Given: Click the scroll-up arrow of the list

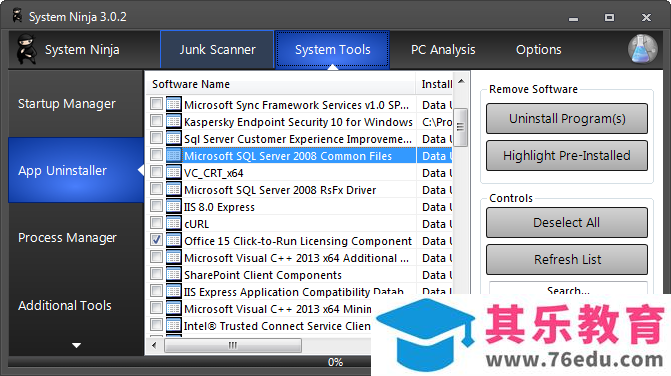Looking at the screenshot, I should [461, 81].
